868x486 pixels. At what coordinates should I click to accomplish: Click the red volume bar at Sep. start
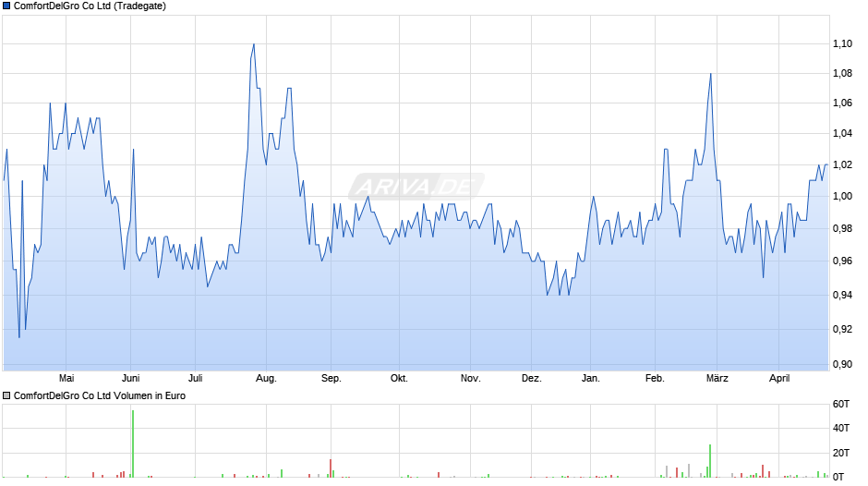pos(331,468)
